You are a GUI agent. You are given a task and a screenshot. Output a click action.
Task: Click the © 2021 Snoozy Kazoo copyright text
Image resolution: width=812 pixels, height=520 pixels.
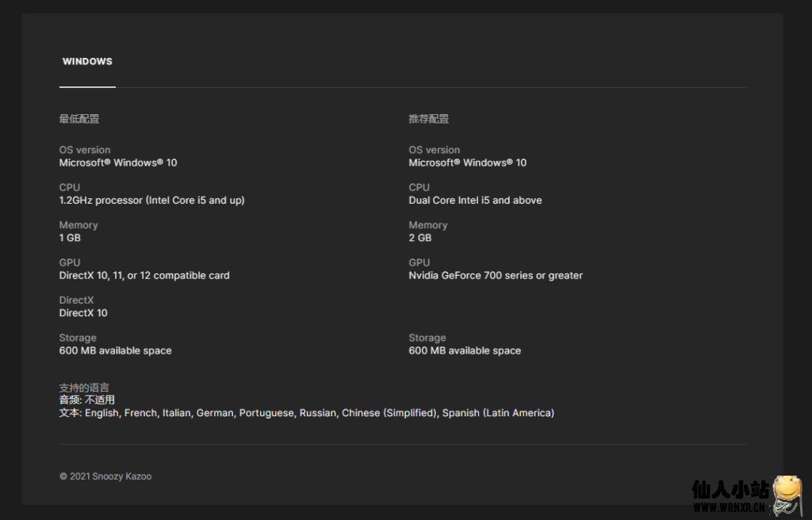click(x=105, y=476)
